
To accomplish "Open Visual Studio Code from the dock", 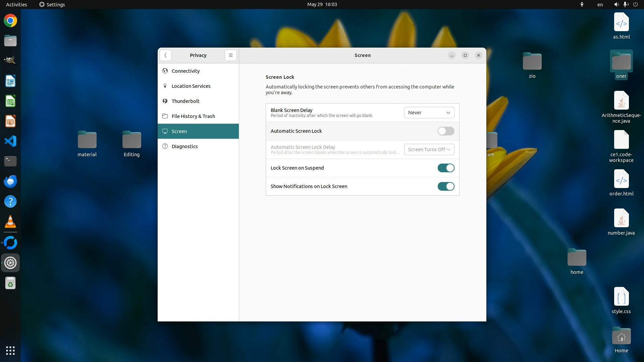I will (10, 141).
